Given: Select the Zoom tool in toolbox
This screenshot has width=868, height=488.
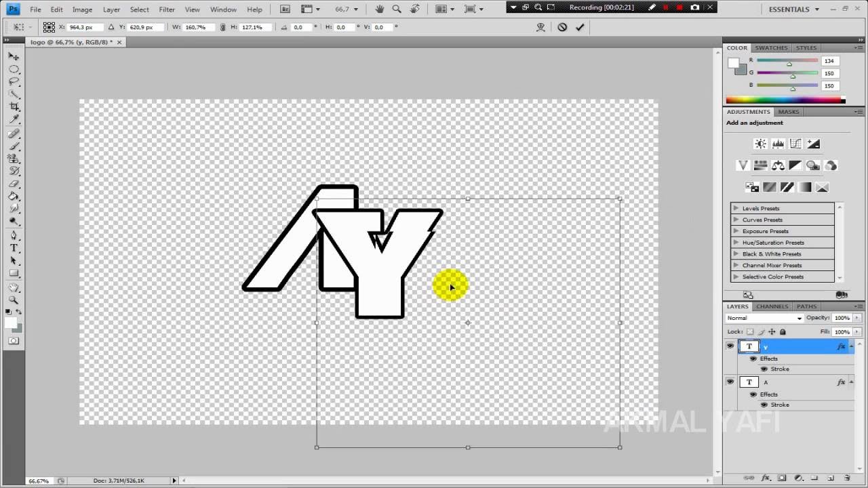Looking at the screenshot, I should click(14, 300).
